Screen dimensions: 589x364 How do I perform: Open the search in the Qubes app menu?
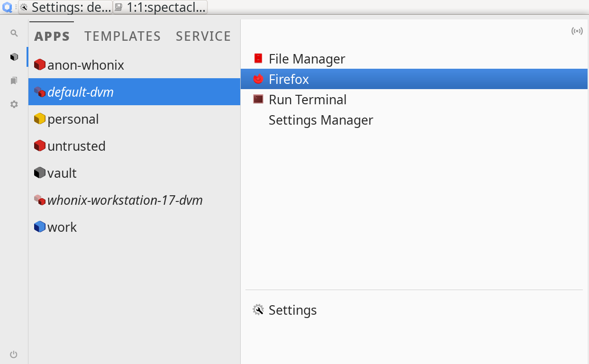(14, 33)
